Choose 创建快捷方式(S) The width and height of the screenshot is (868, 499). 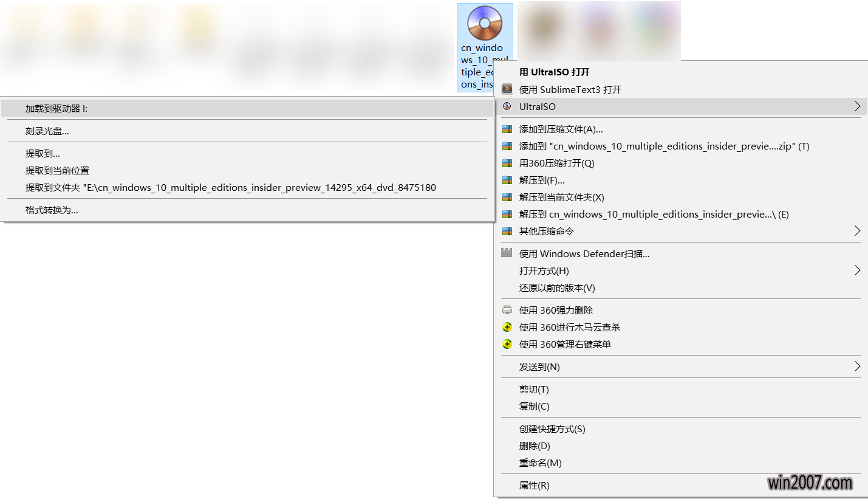point(681,428)
